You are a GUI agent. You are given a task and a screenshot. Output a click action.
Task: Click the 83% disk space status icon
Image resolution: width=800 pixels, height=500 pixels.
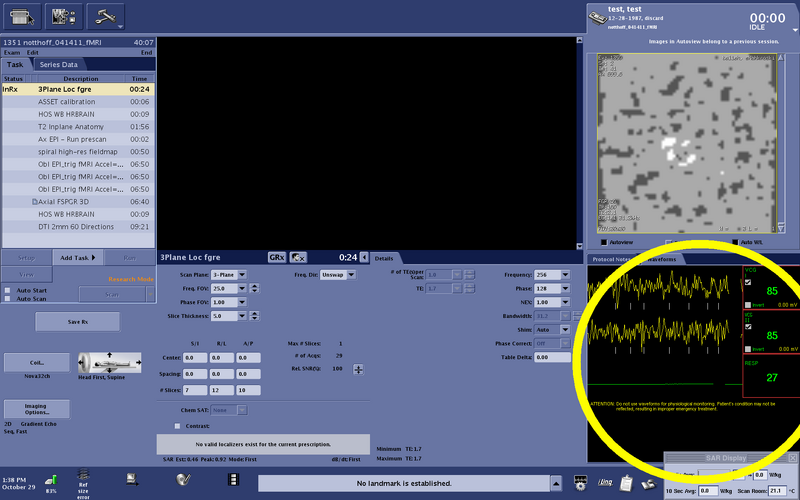pyautogui.click(x=51, y=480)
